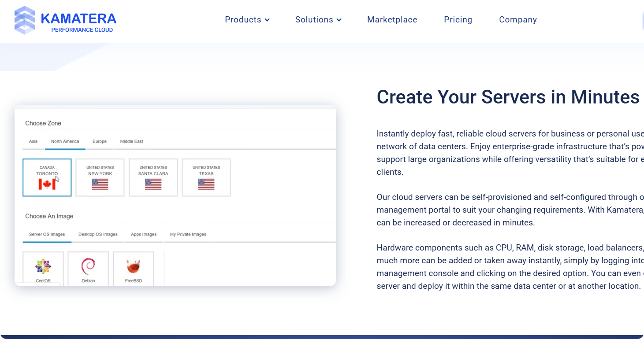
Task: Go to the Pricing page
Action: point(458,20)
